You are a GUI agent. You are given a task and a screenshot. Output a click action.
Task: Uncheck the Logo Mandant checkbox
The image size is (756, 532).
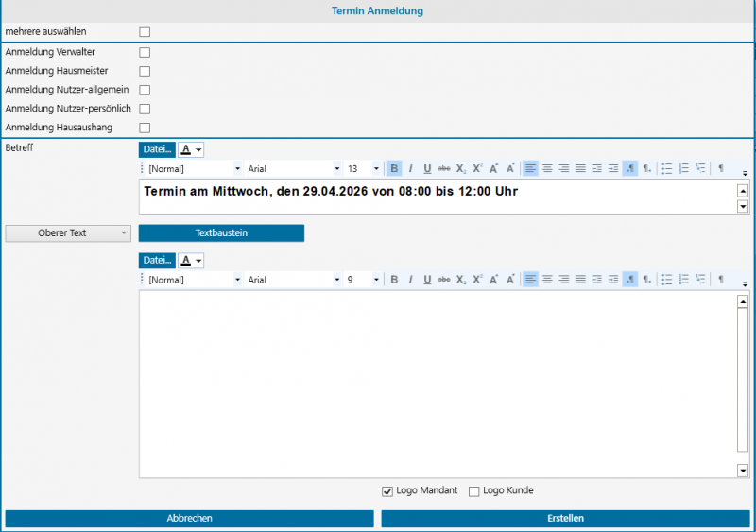point(387,491)
